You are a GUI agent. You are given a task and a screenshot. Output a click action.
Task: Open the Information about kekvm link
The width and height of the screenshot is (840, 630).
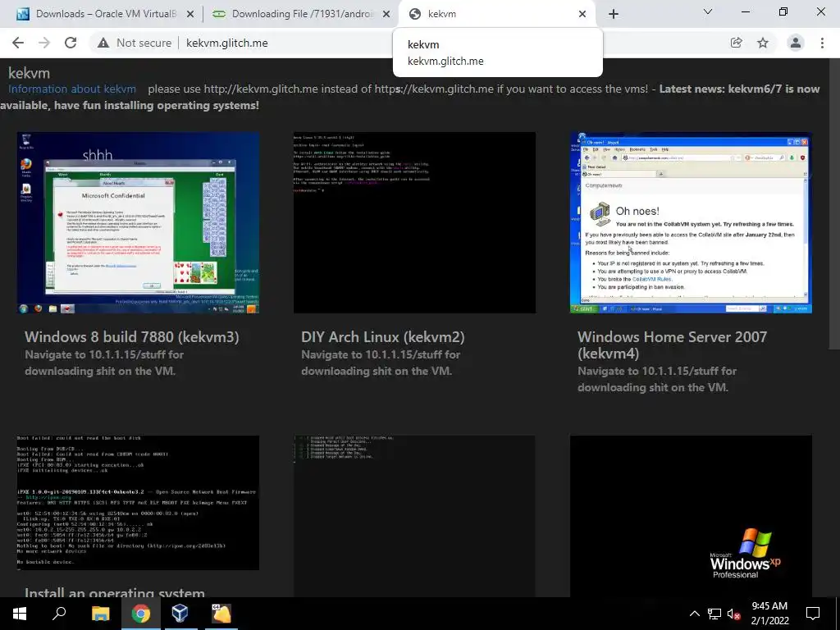click(72, 89)
